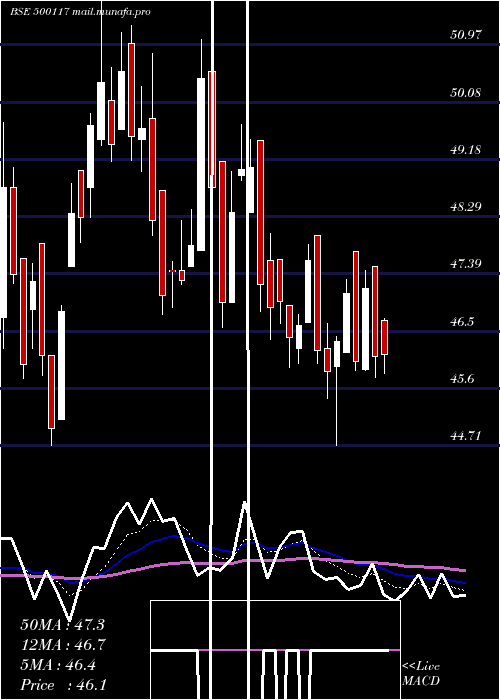Click the <<Live MACD label
The height and width of the screenshot is (700, 500).
pyautogui.click(x=421, y=674)
